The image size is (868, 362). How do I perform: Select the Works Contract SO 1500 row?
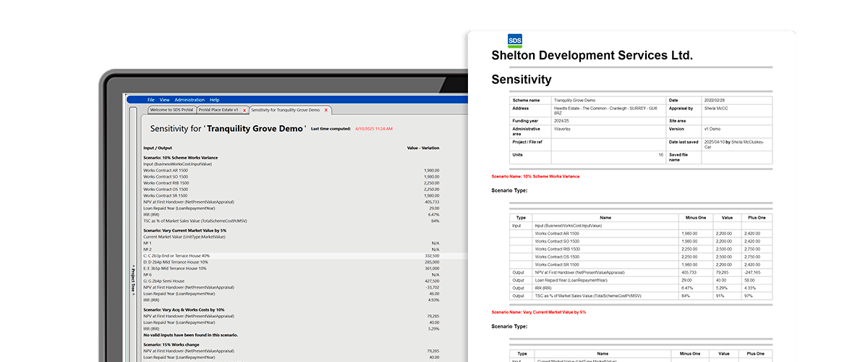[x=291, y=177]
